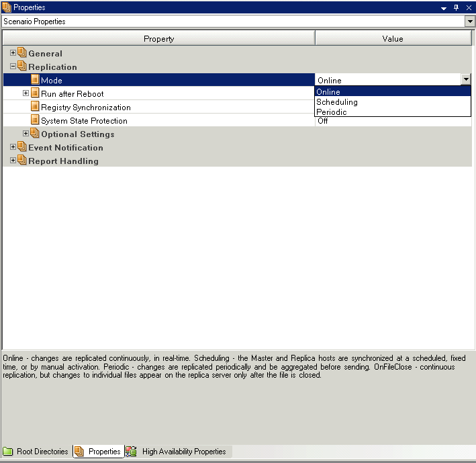This screenshot has height=463, width=476.
Task: Expand the Report Handling group
Action: click(x=13, y=160)
